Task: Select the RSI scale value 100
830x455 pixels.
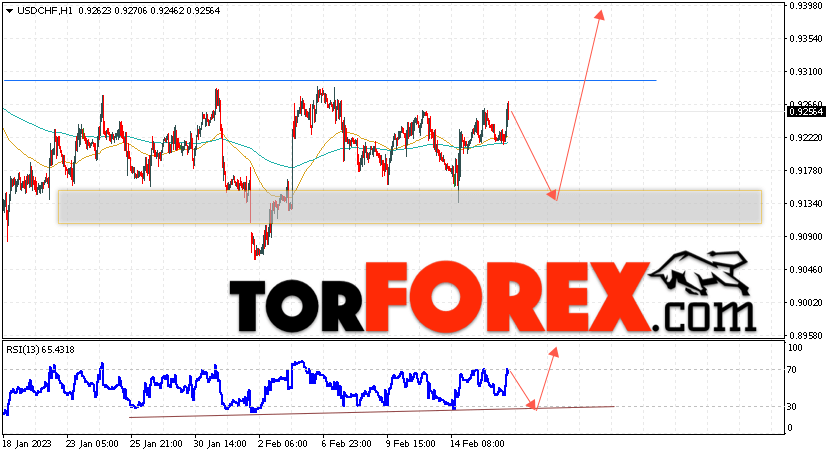Action: click(x=795, y=348)
